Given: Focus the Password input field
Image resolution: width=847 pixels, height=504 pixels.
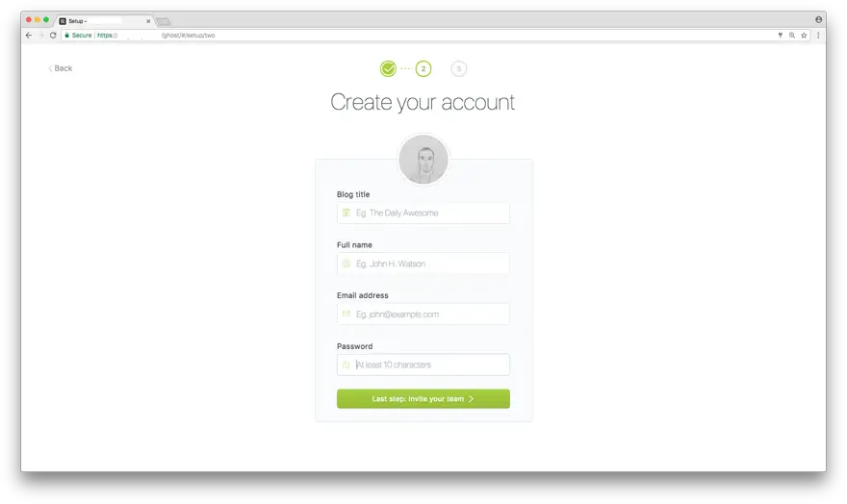Looking at the screenshot, I should coord(423,365).
